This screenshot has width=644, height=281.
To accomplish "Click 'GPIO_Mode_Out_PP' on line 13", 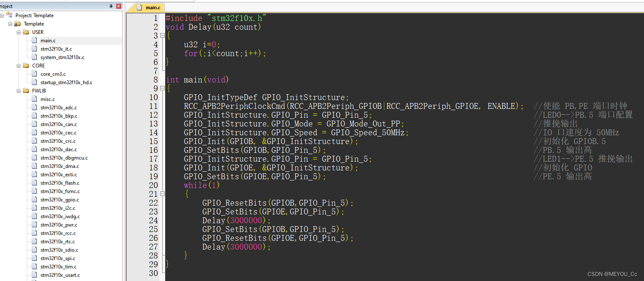I will pos(363,124).
